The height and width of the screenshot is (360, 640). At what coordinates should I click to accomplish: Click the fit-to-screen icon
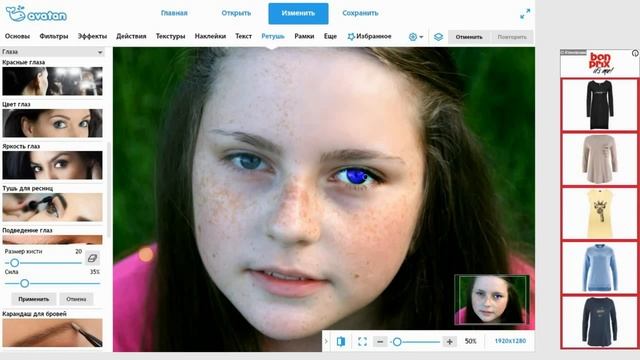[x=362, y=341]
